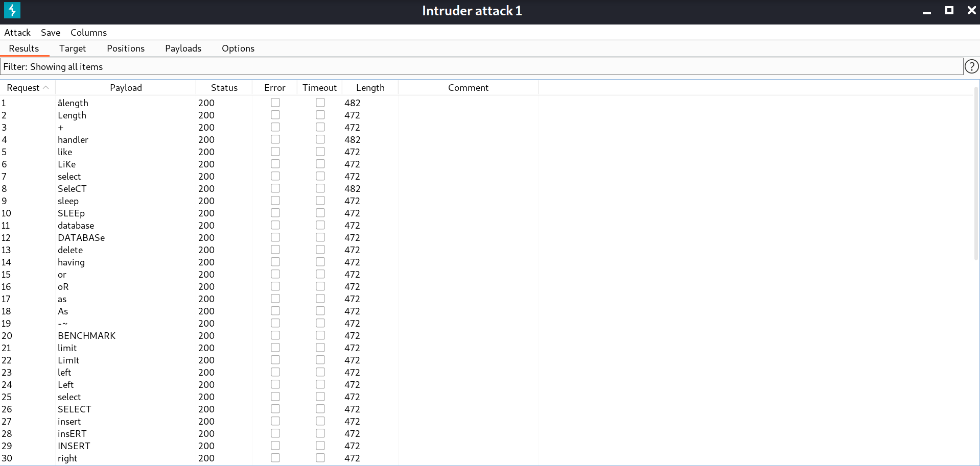980x466 pixels.
Task: Switch to the Target tab
Action: [x=73, y=48]
